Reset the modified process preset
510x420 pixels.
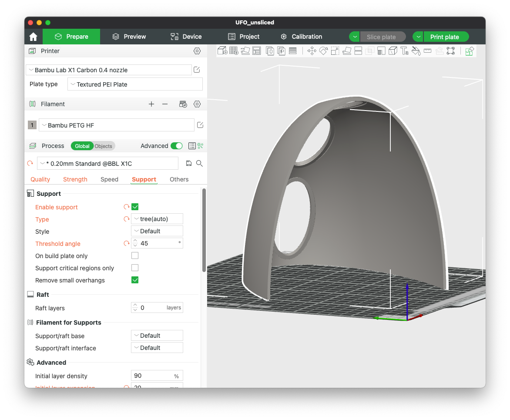coord(30,163)
